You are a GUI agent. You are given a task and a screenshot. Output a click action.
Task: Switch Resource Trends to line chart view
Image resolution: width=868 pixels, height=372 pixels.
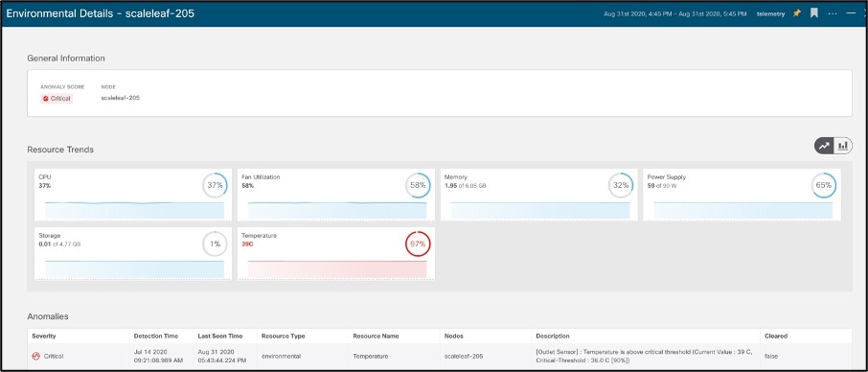point(824,146)
